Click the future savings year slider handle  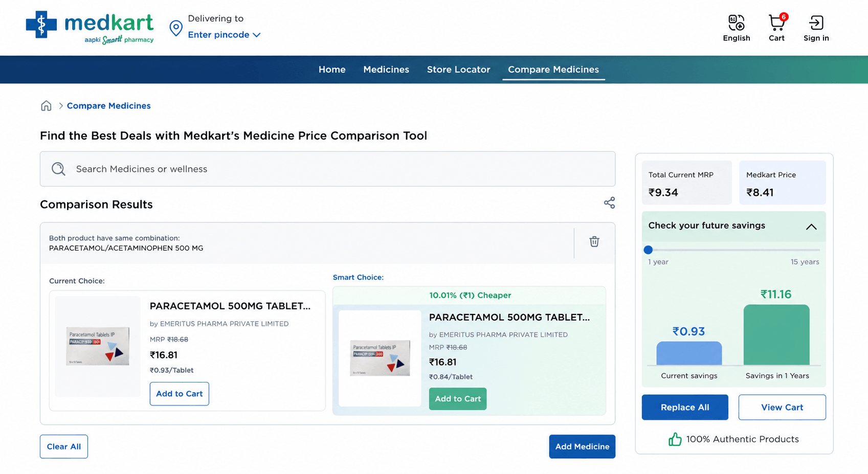coord(648,250)
